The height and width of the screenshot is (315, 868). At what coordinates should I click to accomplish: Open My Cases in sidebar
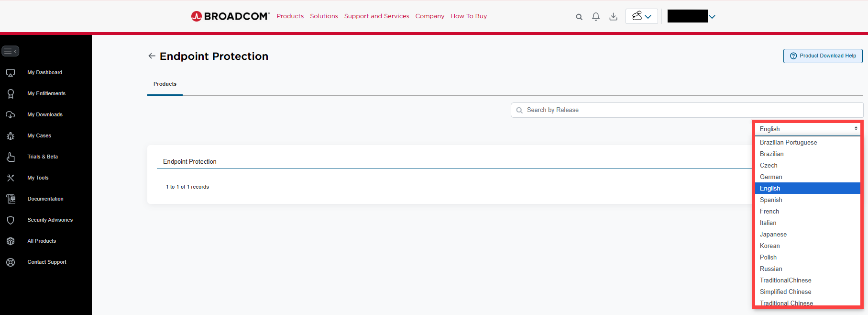[x=39, y=136]
